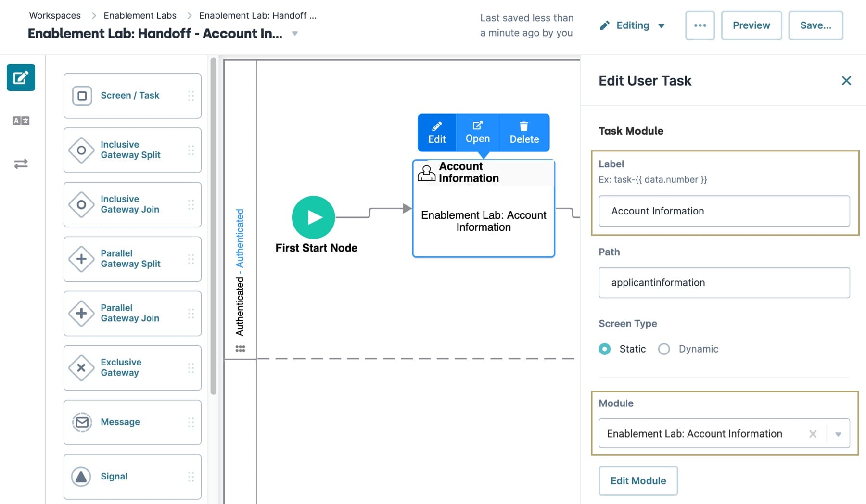
Task: Select the Inclusive Gateway Join diamond icon
Action: pyautogui.click(x=81, y=204)
